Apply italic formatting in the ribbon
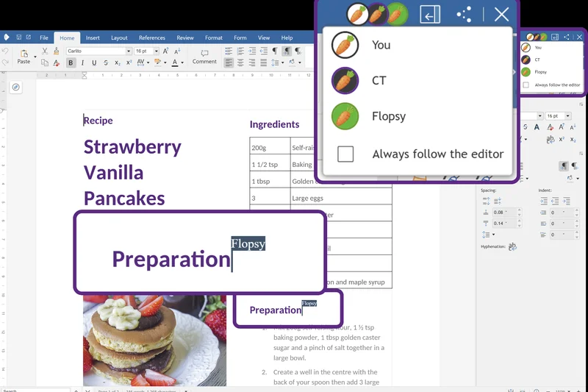 pyautogui.click(x=82, y=63)
